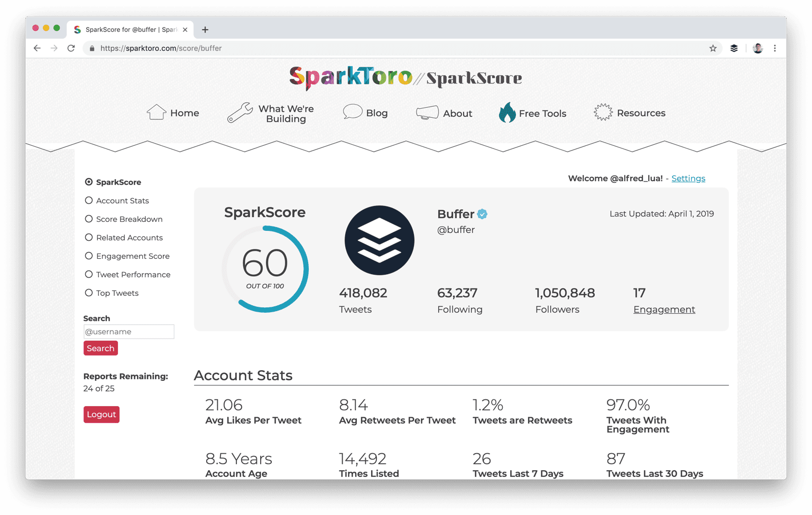Click the blue verified badge next to Buffer

(482, 214)
